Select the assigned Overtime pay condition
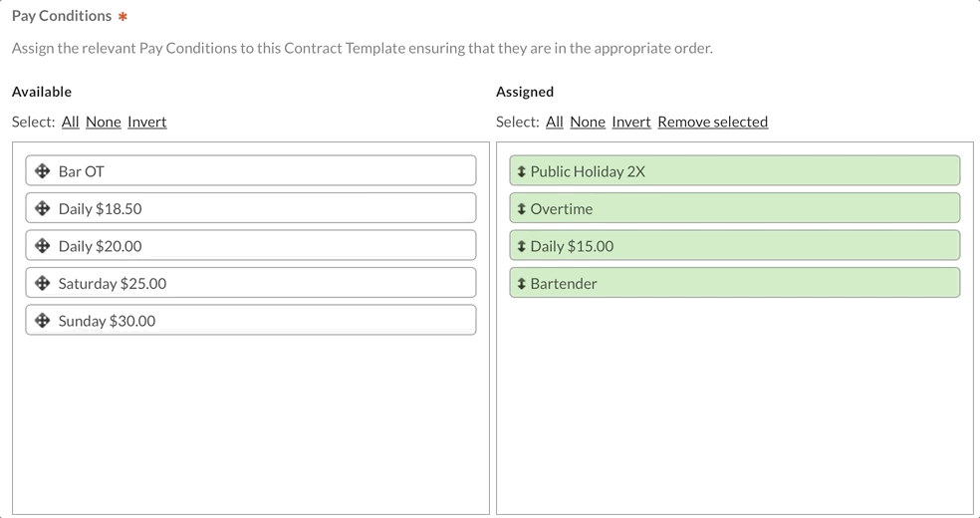The width and height of the screenshot is (980, 518). 734,209
